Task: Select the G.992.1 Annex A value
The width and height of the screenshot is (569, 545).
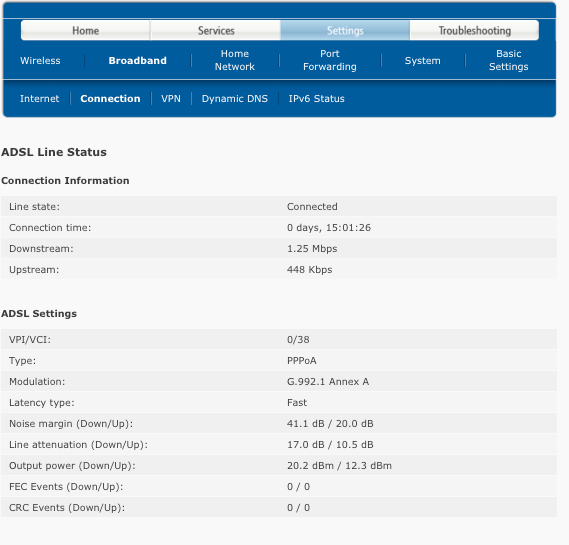Action: [328, 382]
